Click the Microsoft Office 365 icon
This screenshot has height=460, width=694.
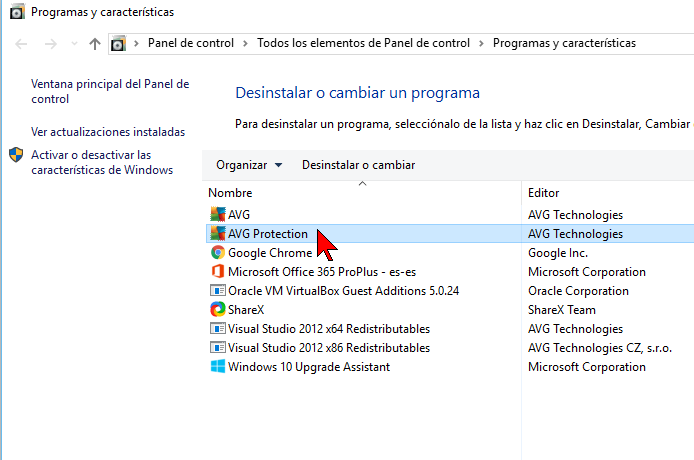[217, 272]
